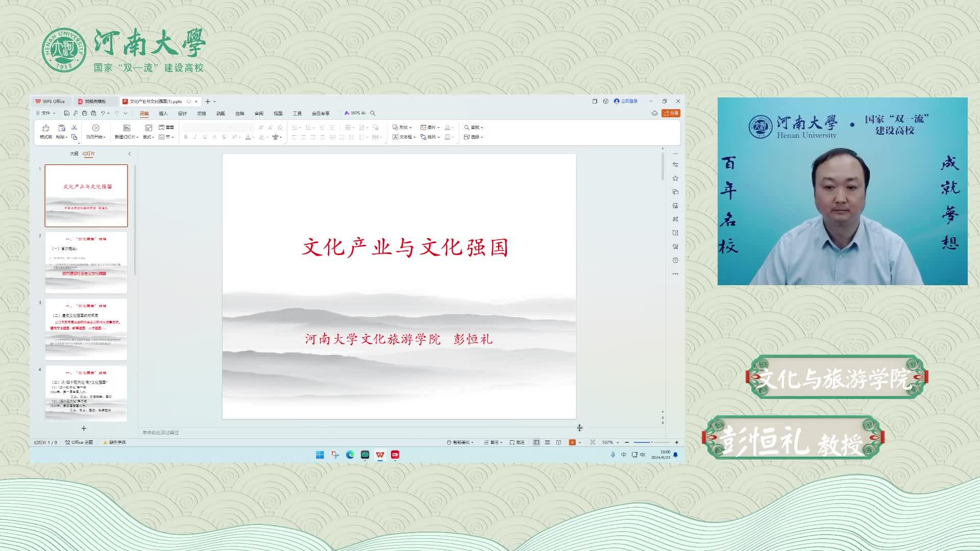Open WPS AI assistant
980x551 pixels.
(355, 113)
